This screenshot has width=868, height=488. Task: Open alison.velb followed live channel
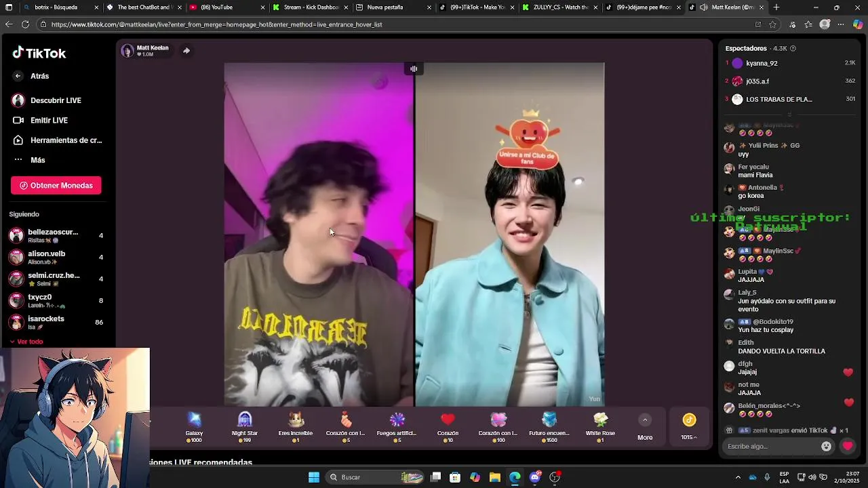coord(56,257)
